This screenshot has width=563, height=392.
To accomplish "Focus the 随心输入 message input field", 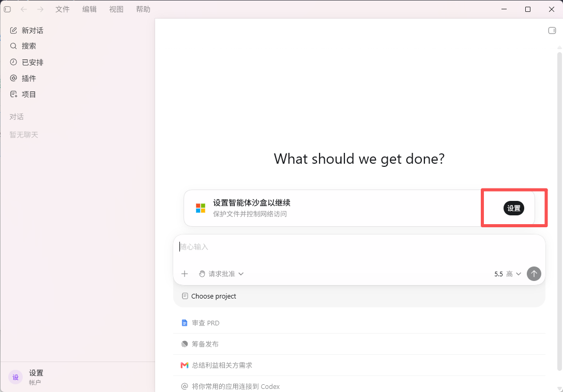I will 359,247.
